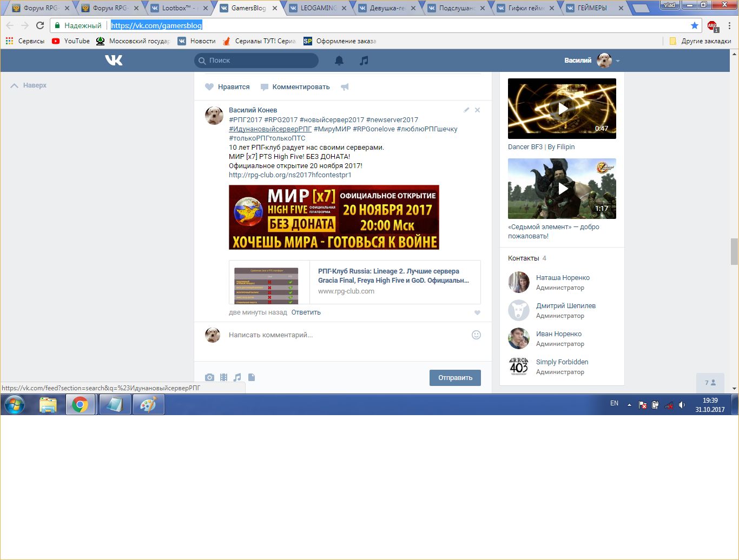The height and width of the screenshot is (560, 739).
Task: Click the YouTube bookmark
Action: pos(71,41)
